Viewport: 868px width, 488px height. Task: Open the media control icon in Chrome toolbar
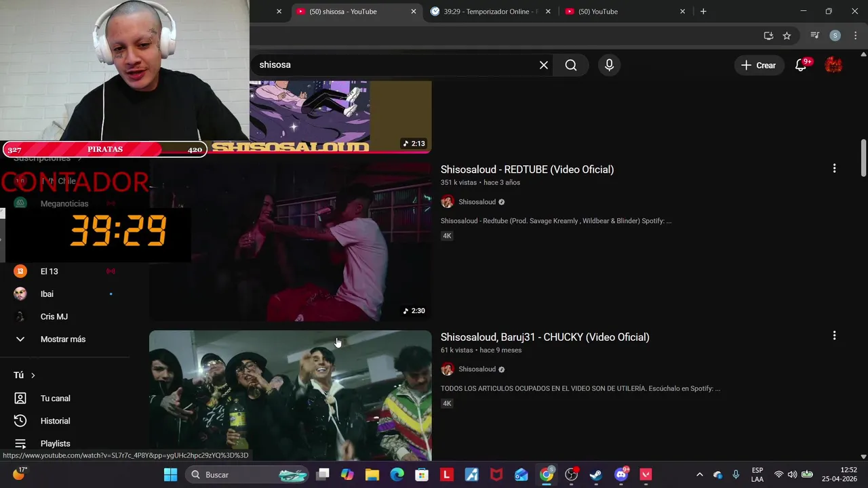click(815, 36)
